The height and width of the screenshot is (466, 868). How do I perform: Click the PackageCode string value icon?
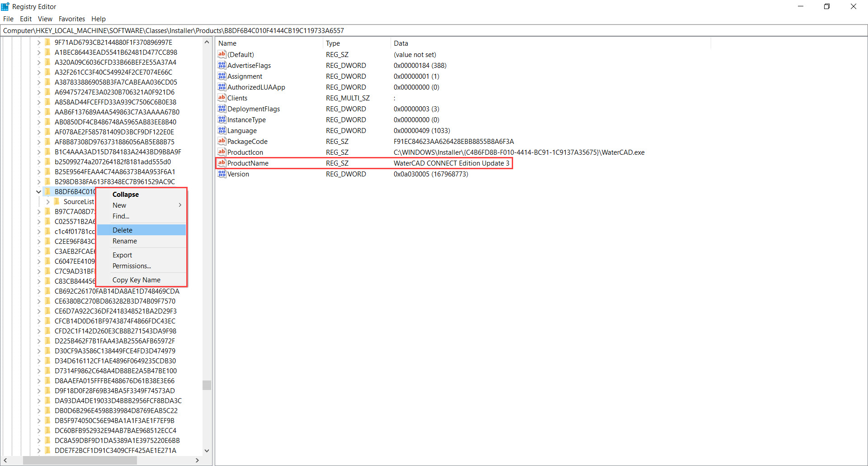coord(222,141)
